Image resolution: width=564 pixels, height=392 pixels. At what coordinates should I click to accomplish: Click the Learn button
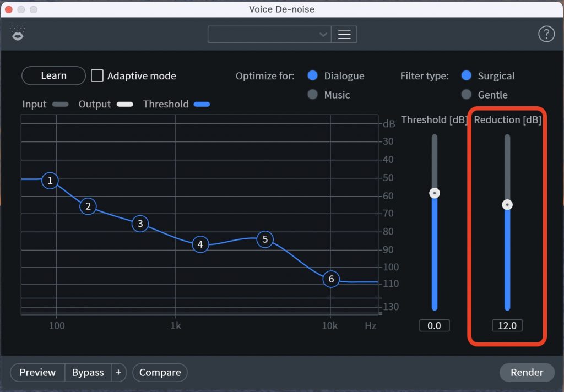53,75
